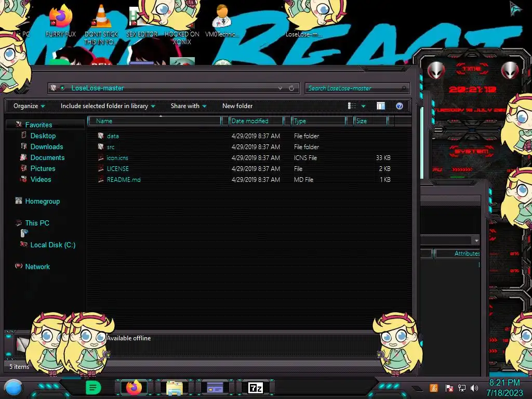The width and height of the screenshot is (532, 399).
Task: Click the network tray icon
Action: click(x=462, y=388)
